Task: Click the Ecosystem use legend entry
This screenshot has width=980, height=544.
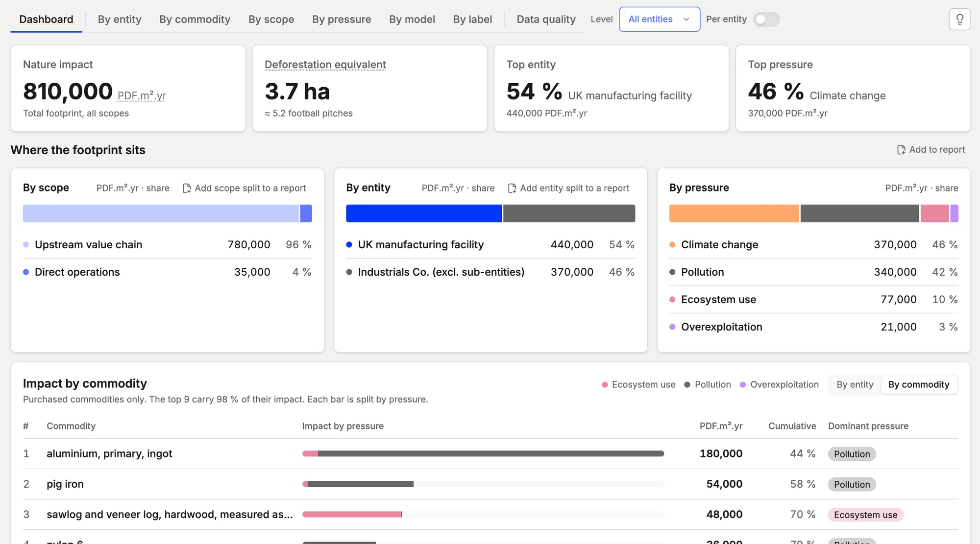Action: pyautogui.click(x=638, y=384)
